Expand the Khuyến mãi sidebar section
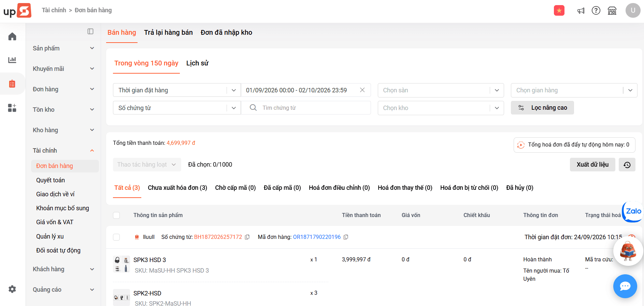 point(63,69)
